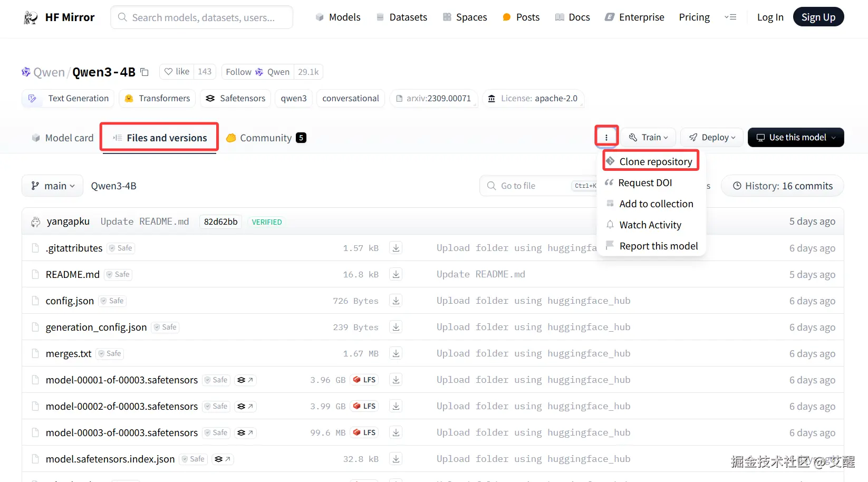Open the config.json file
The image size is (868, 482).
(x=70, y=301)
